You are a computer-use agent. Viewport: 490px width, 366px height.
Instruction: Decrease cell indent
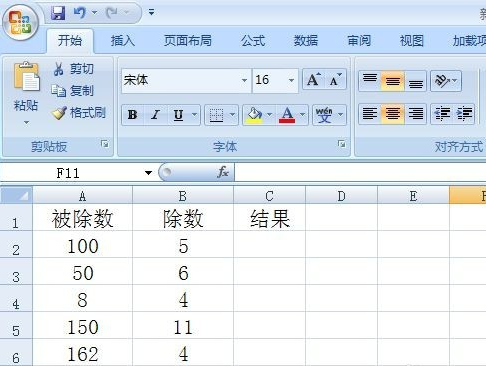click(x=442, y=114)
